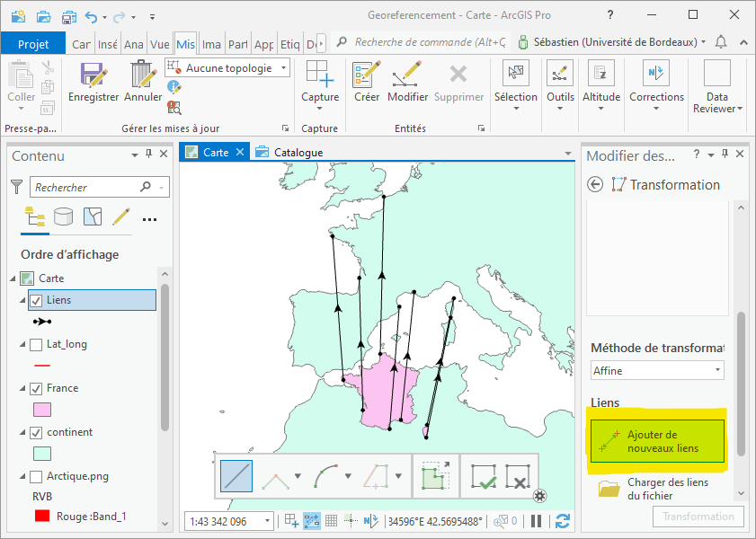
Task: Open the Projet ribbon tab
Action: (x=33, y=44)
